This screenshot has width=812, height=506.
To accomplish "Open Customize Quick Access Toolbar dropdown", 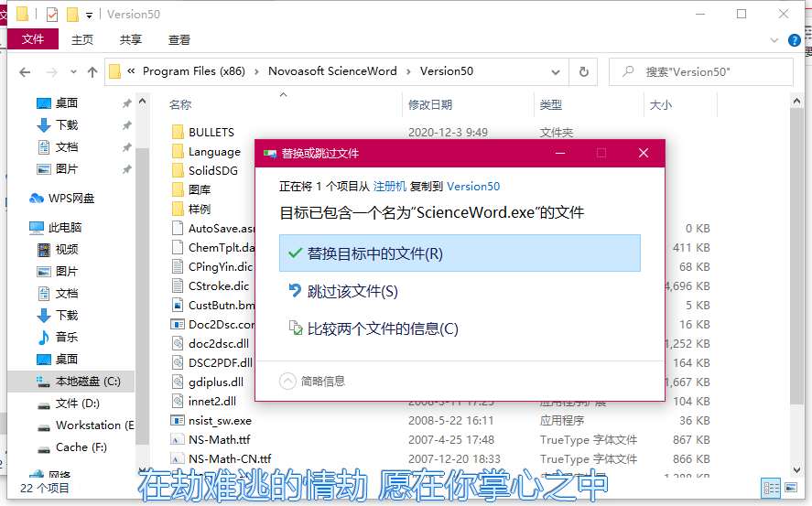I will tap(89, 15).
